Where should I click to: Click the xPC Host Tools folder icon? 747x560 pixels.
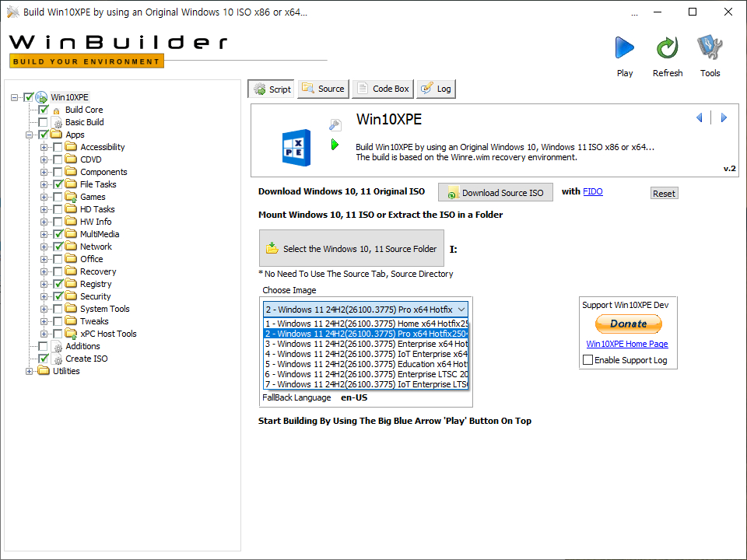click(71, 334)
